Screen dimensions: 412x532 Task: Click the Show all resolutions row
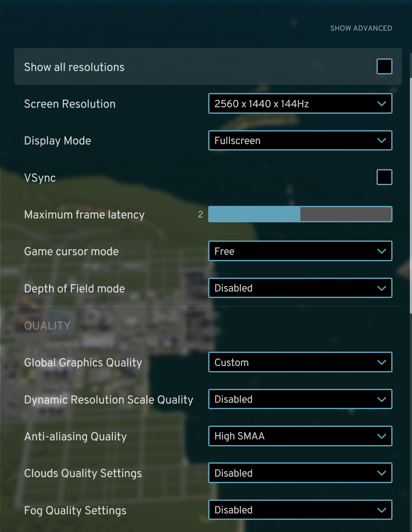(173, 67)
